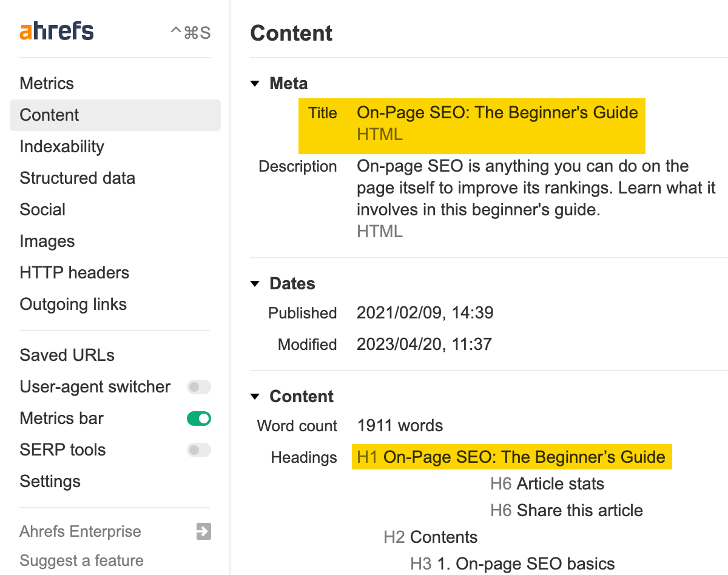Select Indexability in the sidebar
Image resolution: width=728 pixels, height=575 pixels.
62,147
